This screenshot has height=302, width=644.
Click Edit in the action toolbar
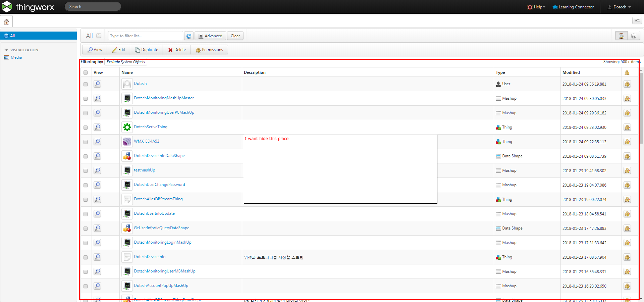[119, 50]
